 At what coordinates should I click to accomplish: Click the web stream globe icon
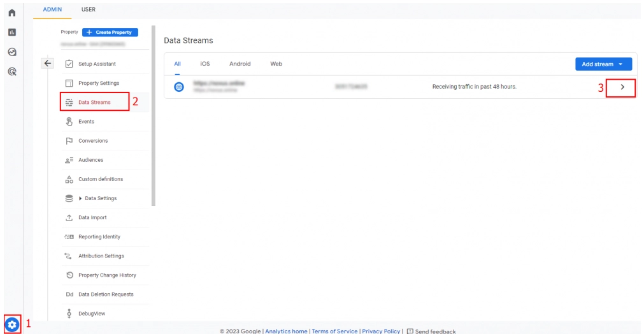pos(178,87)
